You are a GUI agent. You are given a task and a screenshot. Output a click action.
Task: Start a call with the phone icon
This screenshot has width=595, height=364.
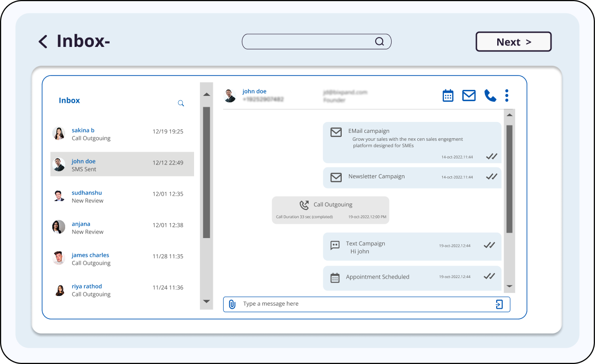490,95
